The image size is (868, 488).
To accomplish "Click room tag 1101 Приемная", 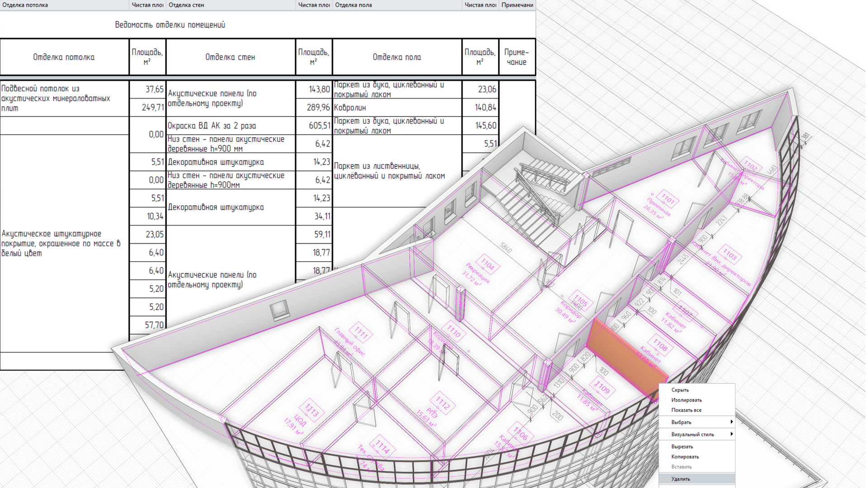I will 668,199.
